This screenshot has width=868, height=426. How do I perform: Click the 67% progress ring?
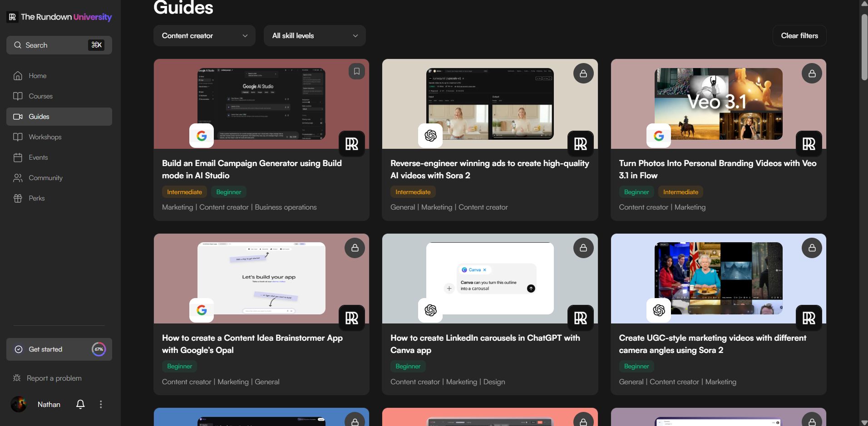99,349
